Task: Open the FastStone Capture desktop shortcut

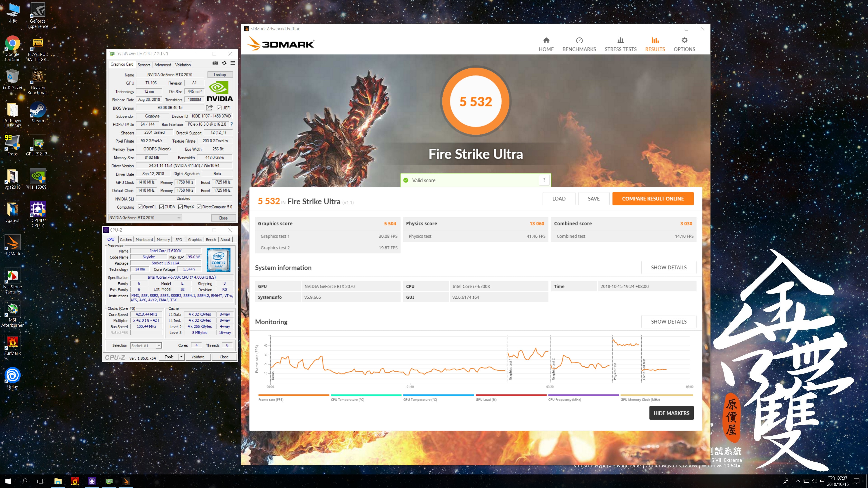Action: tap(12, 281)
